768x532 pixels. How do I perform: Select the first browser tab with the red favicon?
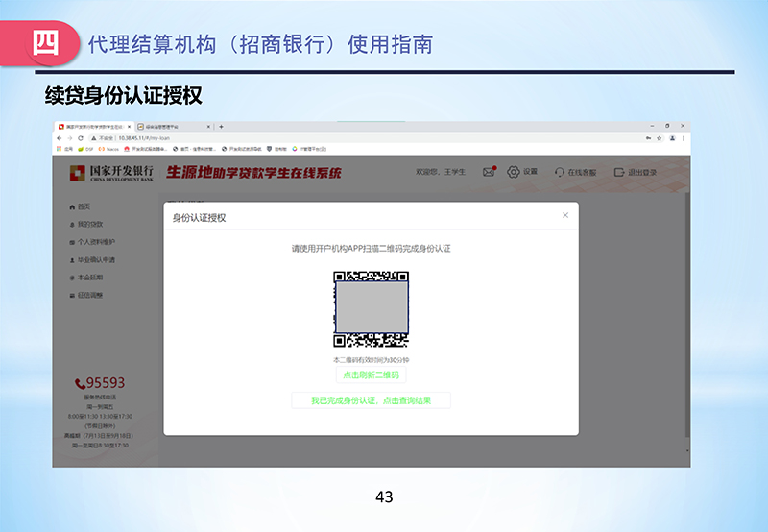click(93, 127)
